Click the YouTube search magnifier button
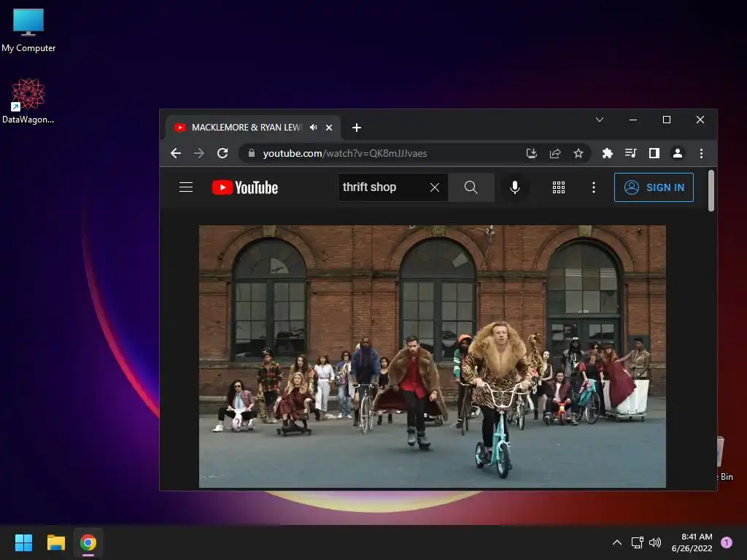 click(471, 187)
